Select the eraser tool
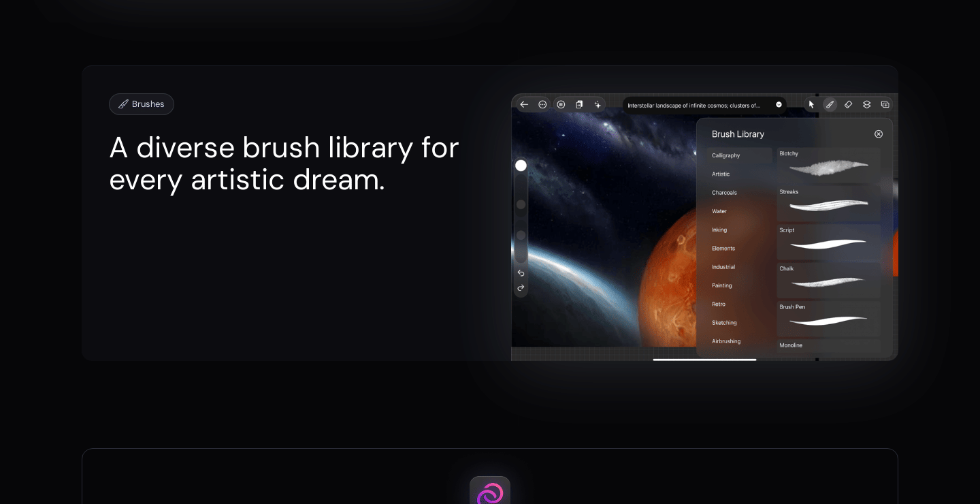The height and width of the screenshot is (504, 980). [848, 104]
